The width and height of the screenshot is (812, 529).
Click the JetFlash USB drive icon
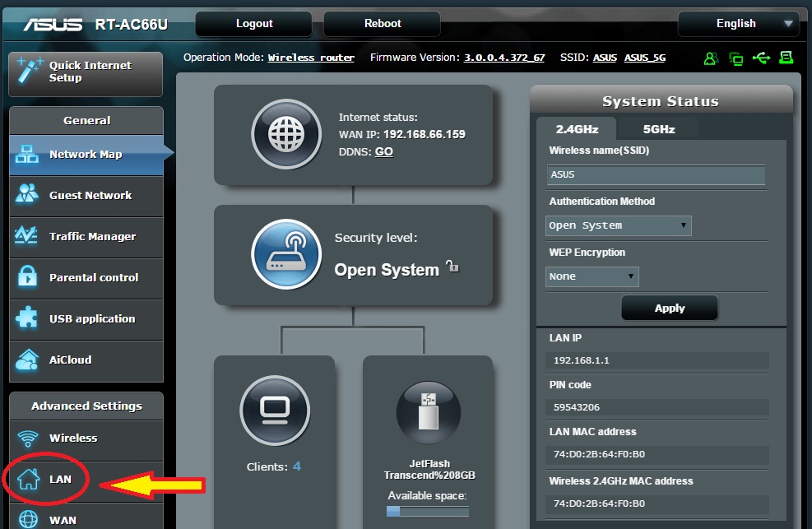pyautogui.click(x=429, y=412)
